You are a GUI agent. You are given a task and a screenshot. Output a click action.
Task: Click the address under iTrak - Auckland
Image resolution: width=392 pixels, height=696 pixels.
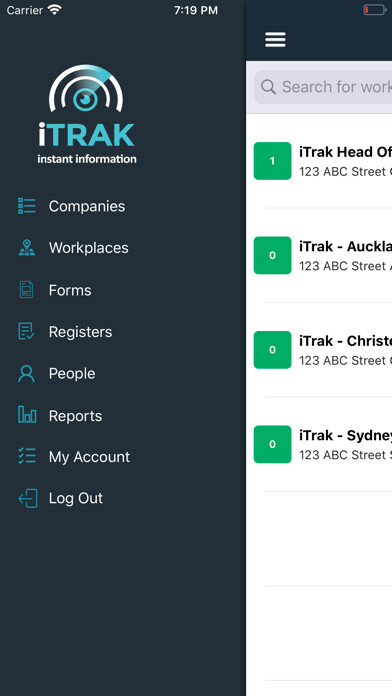pos(345,266)
